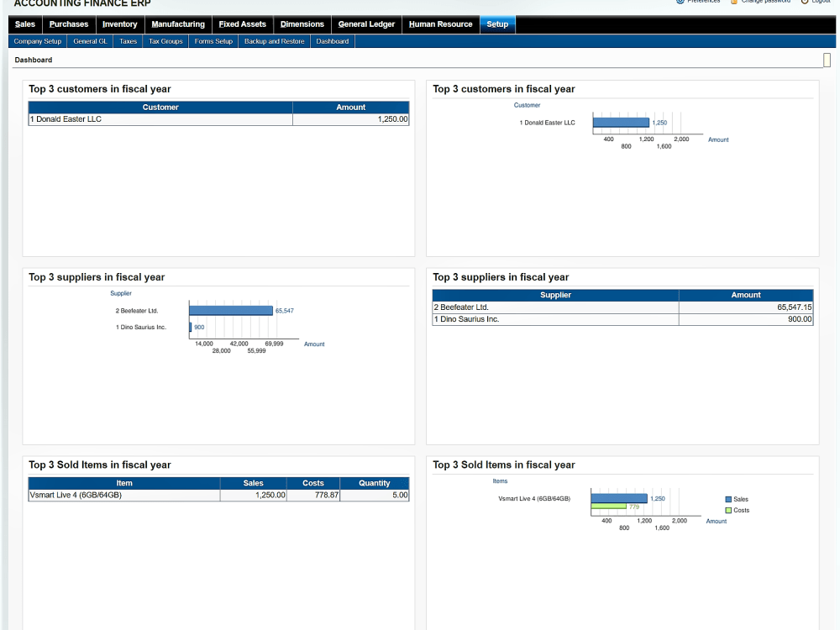
Task: Click the 1,250.00 customer amount cell
Action: click(x=351, y=119)
